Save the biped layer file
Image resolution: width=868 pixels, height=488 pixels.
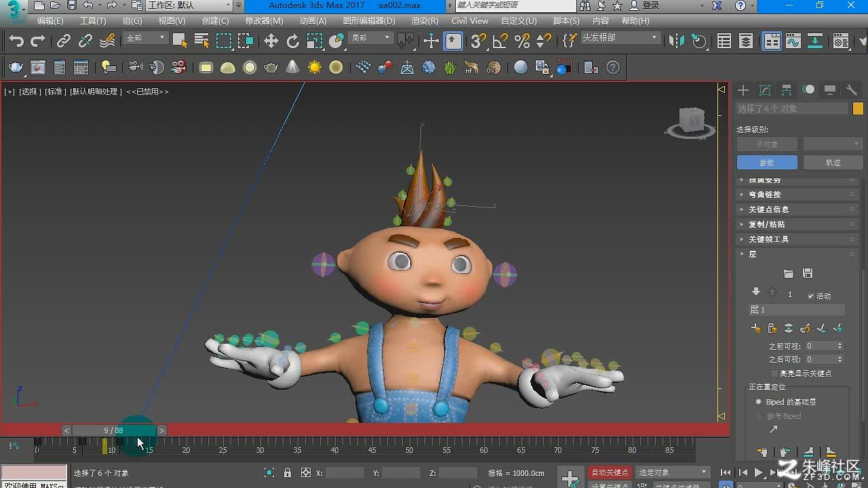pyautogui.click(x=807, y=273)
